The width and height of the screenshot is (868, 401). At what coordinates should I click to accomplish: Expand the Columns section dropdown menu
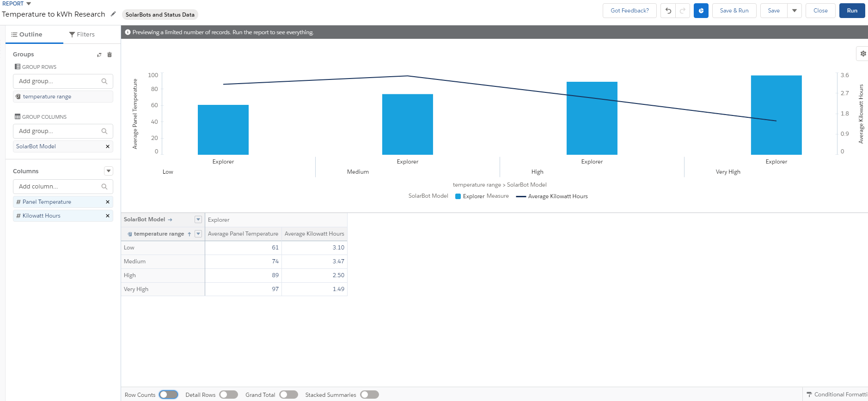109,171
